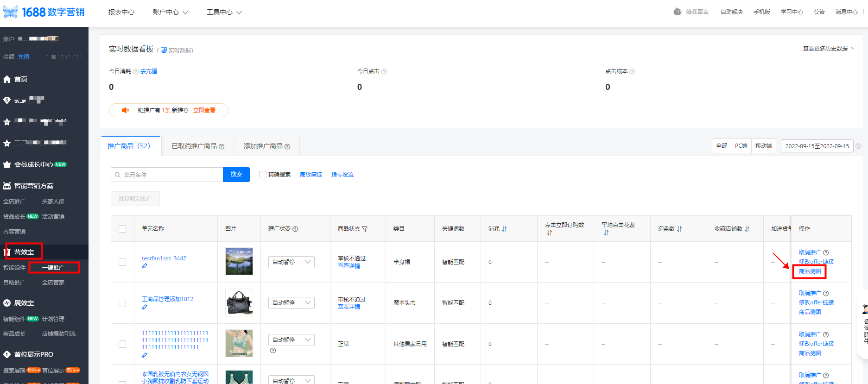Image resolution: width=868 pixels, height=384 pixels.
Task: Tick the 精确搜索 checkbox
Action: coord(263,175)
